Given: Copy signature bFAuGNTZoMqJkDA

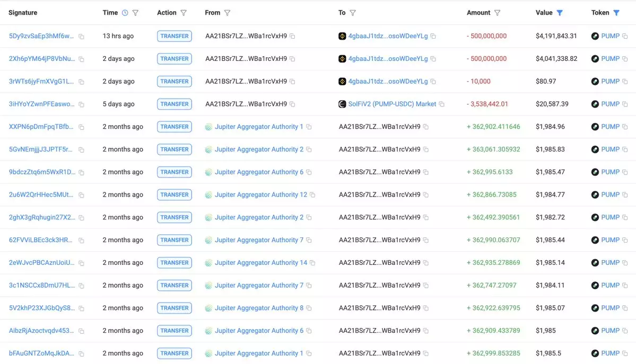Looking at the screenshot, I should pyautogui.click(x=82, y=354).
